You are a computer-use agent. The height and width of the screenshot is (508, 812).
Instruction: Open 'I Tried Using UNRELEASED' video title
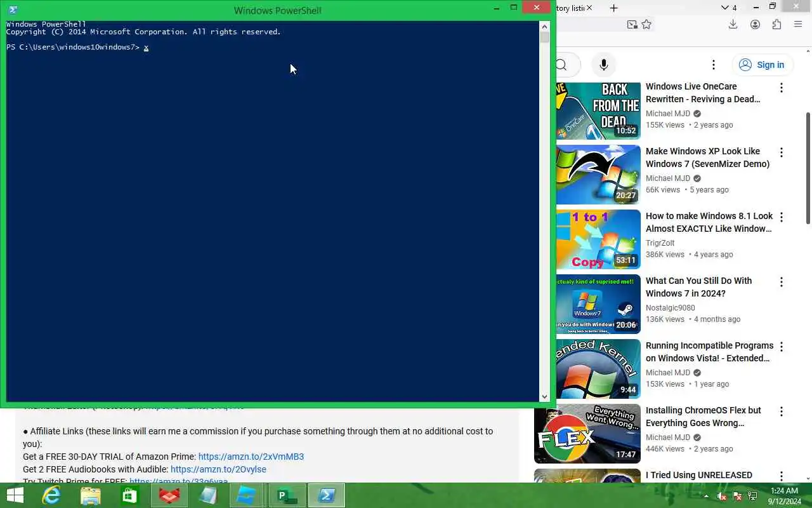[x=699, y=475]
